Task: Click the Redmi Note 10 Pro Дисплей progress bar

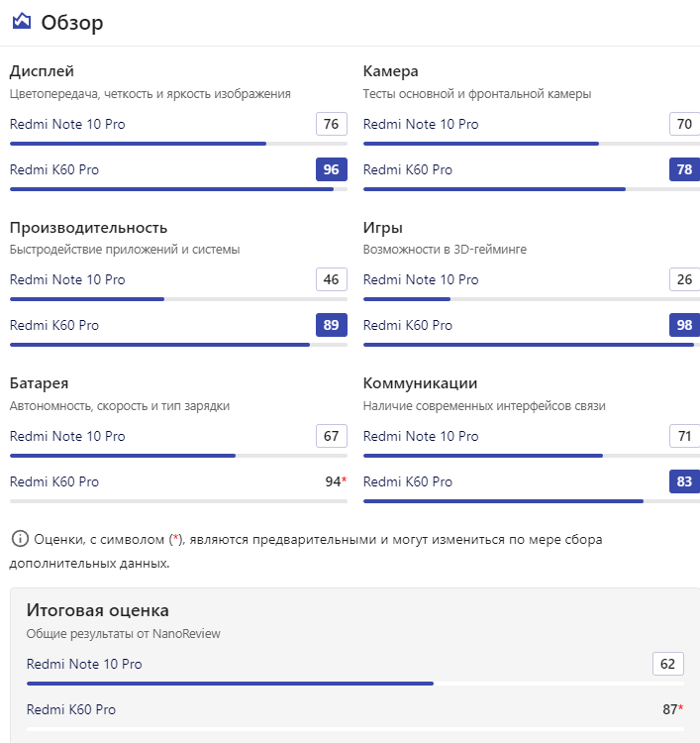Action: 178,144
